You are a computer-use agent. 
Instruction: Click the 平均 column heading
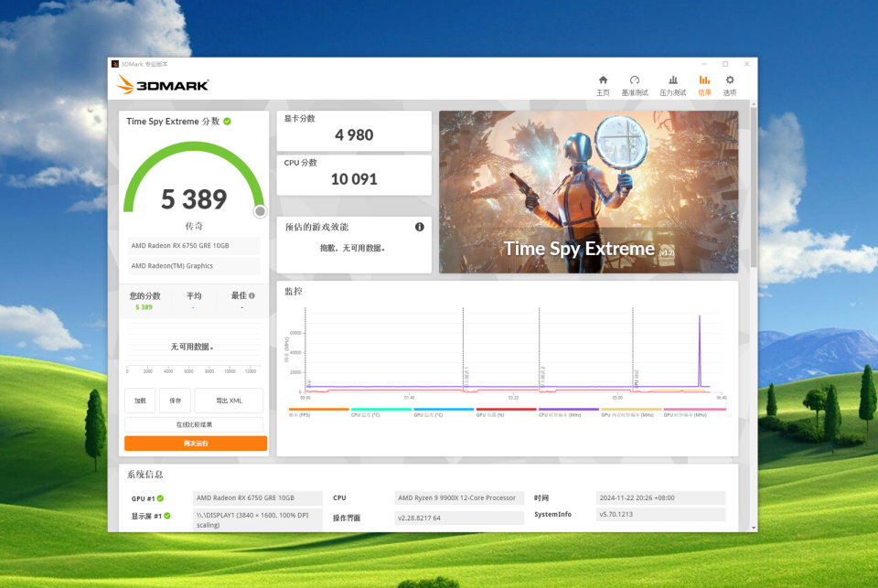[194, 295]
